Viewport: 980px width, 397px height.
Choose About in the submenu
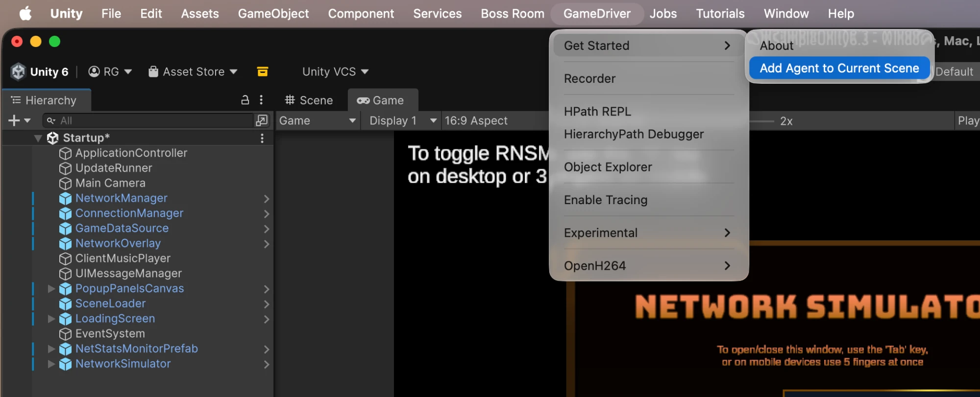(x=839, y=46)
